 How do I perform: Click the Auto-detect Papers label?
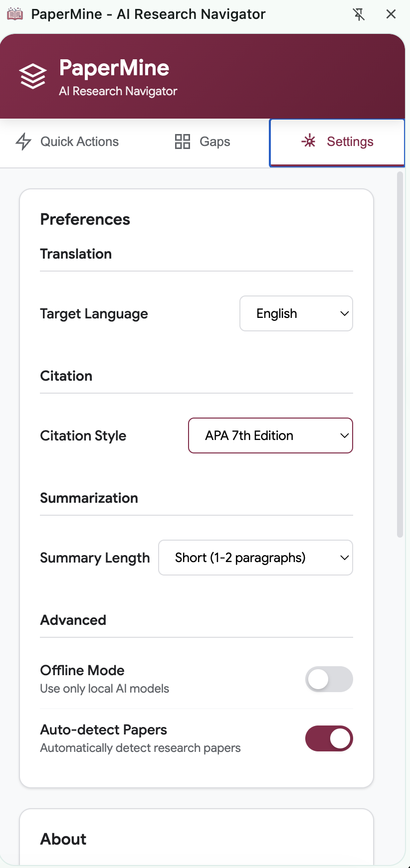104,729
